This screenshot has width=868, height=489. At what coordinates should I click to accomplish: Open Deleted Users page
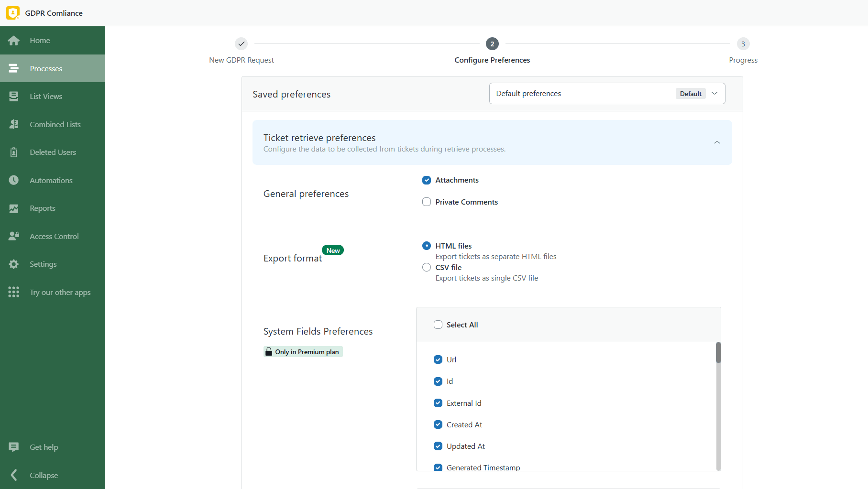[x=53, y=152]
